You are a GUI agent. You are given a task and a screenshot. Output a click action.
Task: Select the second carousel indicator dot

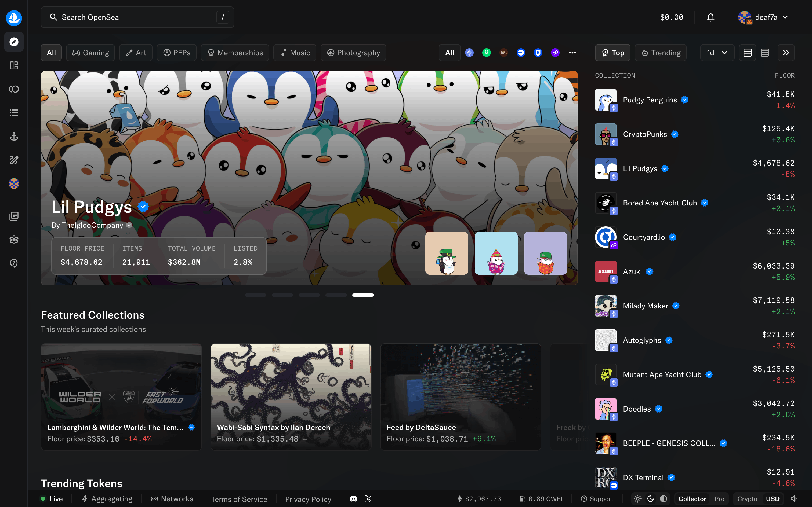282,295
